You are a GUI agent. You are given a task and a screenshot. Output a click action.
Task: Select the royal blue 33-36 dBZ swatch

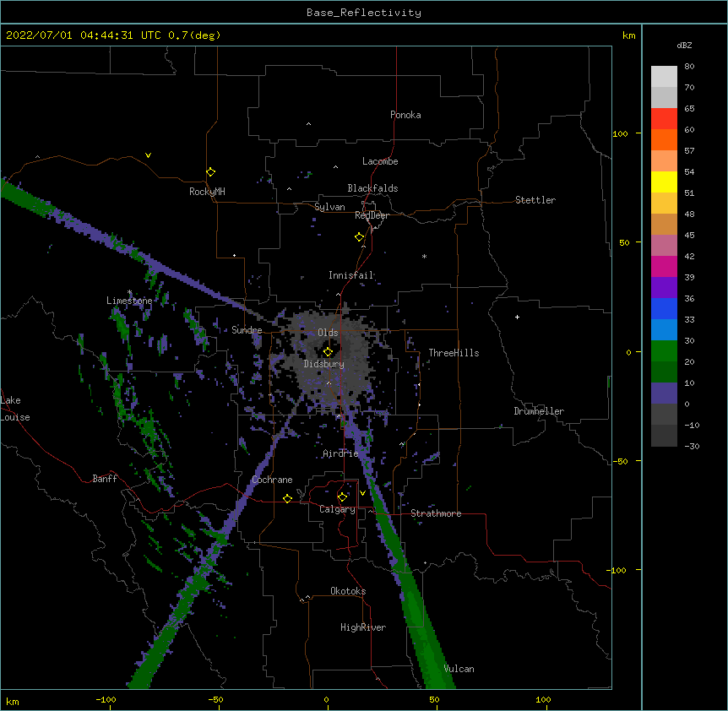point(664,309)
